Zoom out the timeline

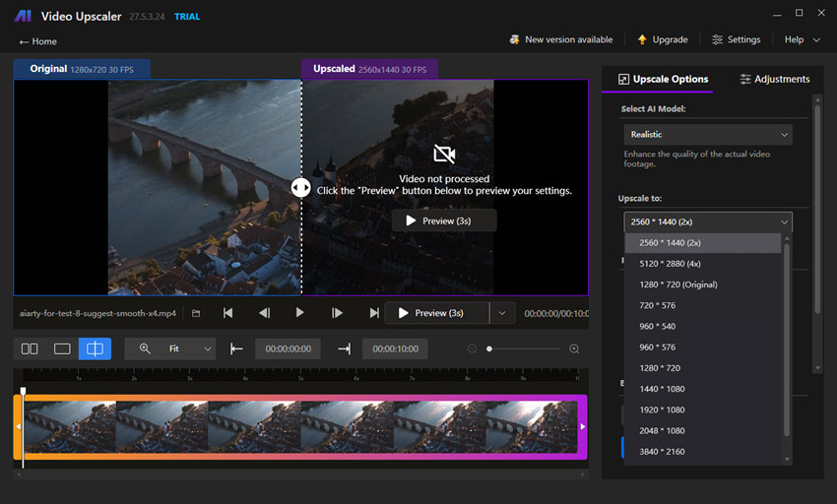pos(472,348)
